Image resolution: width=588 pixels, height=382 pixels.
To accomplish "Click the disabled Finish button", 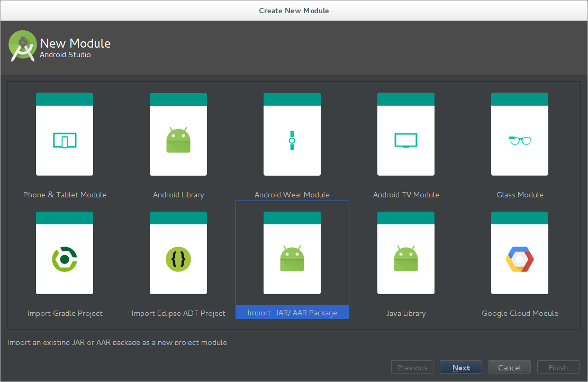I will [x=558, y=367].
